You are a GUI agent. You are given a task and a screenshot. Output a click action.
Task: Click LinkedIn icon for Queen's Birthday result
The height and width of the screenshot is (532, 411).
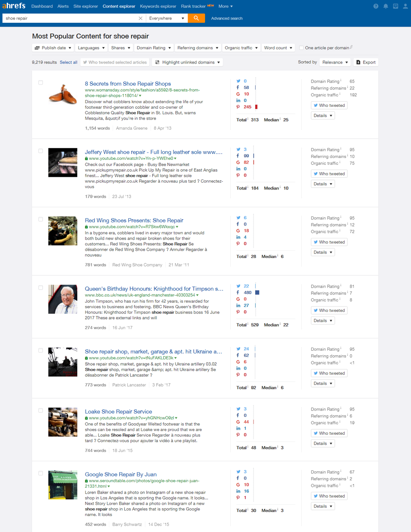point(238,306)
